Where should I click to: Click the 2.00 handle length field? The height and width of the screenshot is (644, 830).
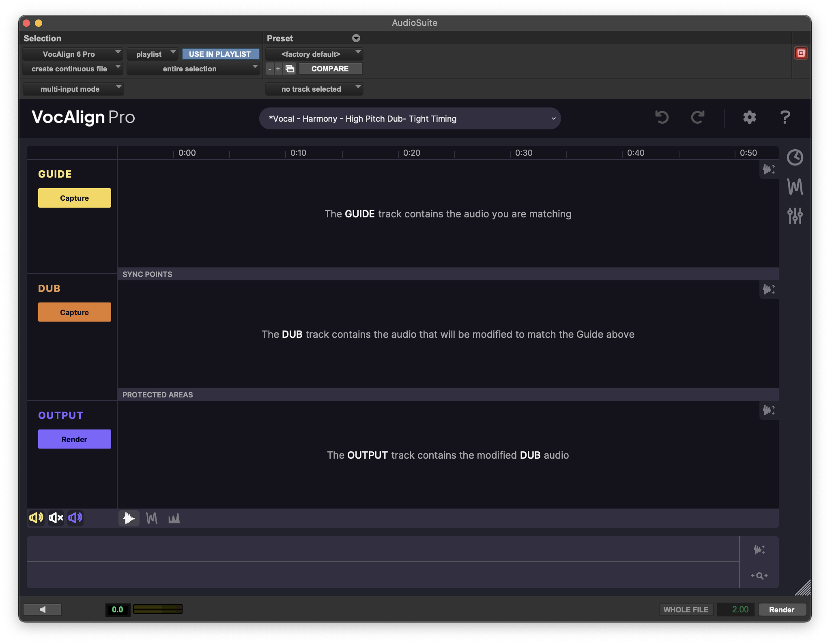click(x=736, y=610)
